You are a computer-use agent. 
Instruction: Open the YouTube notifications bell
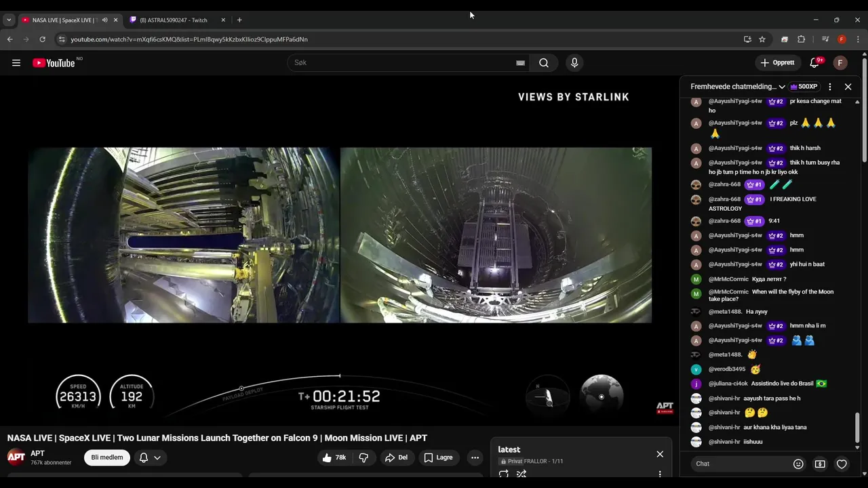814,63
